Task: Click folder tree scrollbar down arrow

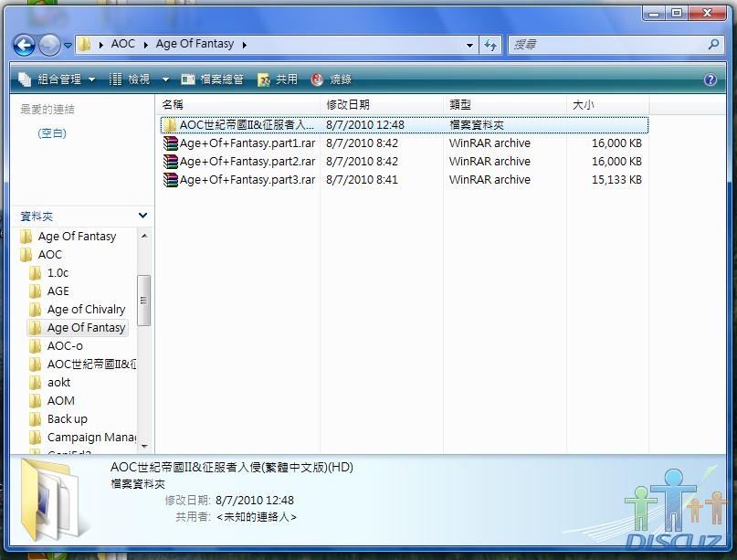Action: 144,446
